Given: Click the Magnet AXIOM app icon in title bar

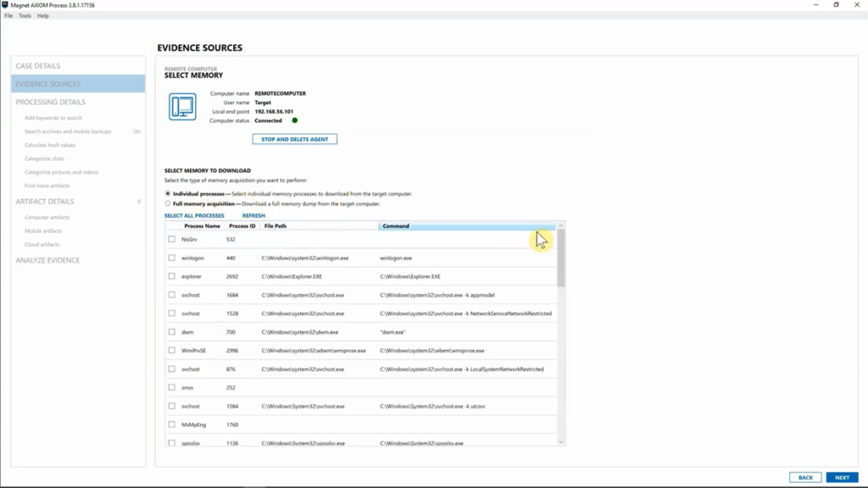Looking at the screenshot, I should coord(5,5).
